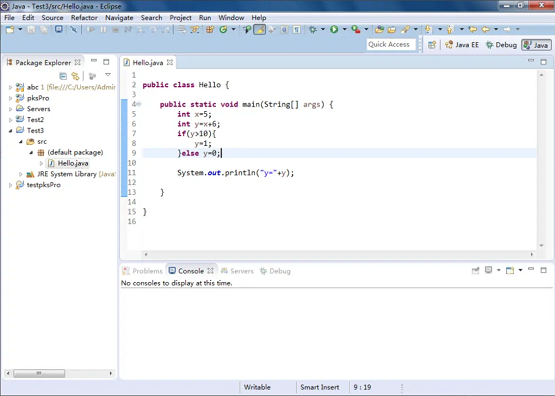Click the New Java Class icon
Screen dimensions: 555x396
point(223,29)
